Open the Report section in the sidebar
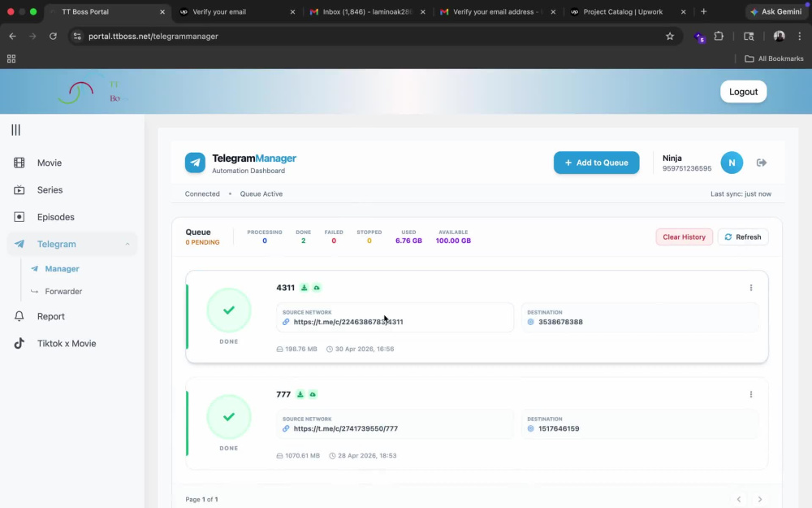The height and width of the screenshot is (508, 812). (72, 316)
